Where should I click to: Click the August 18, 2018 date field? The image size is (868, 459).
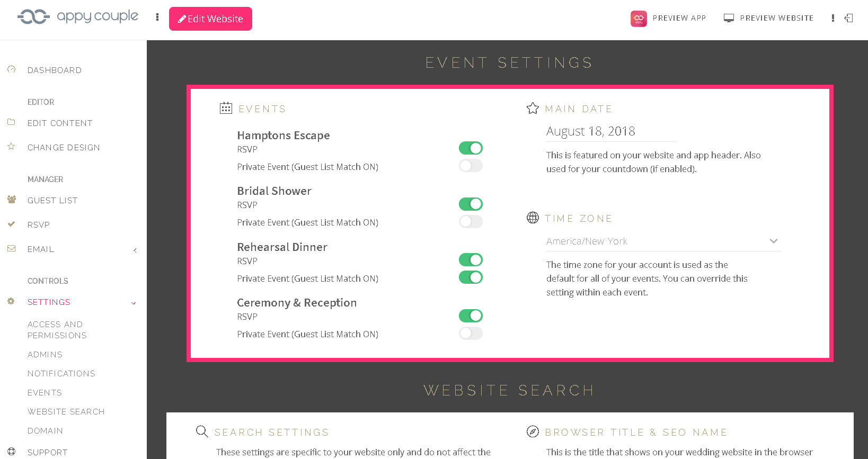point(611,131)
